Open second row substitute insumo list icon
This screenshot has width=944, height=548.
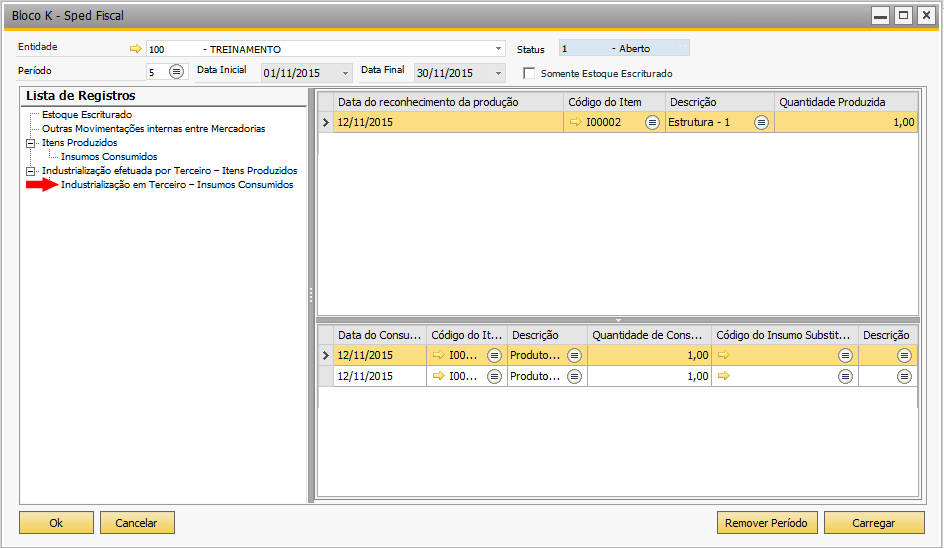click(x=845, y=376)
